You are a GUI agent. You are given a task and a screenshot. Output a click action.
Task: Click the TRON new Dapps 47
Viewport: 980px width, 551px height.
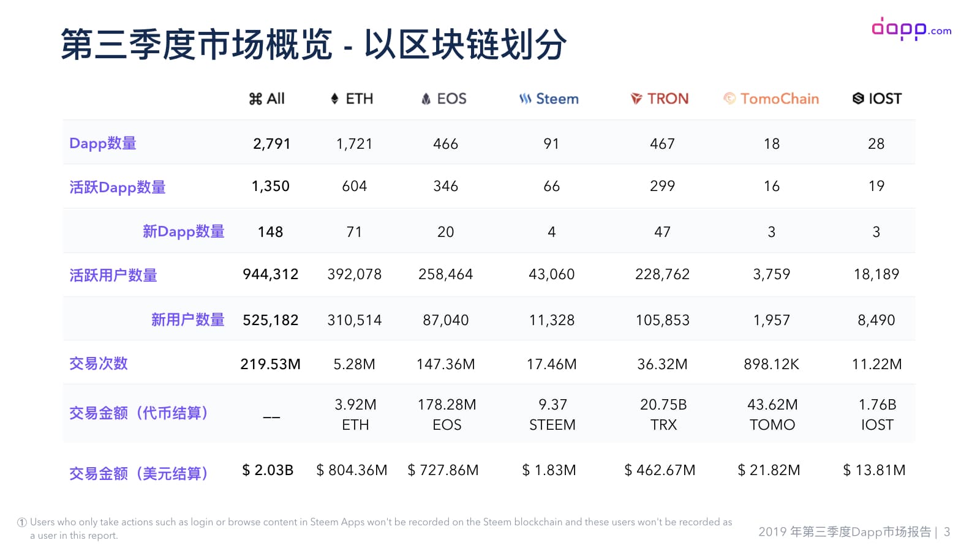[662, 232]
